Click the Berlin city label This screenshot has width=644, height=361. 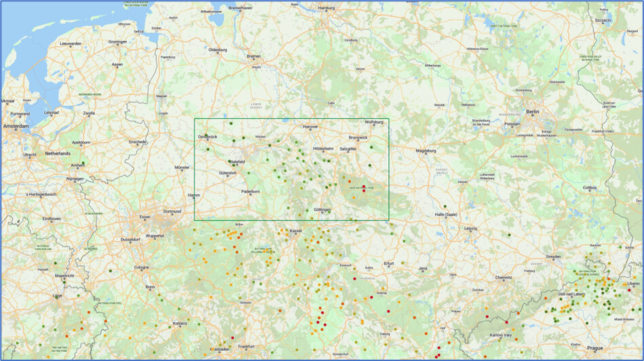coord(531,112)
